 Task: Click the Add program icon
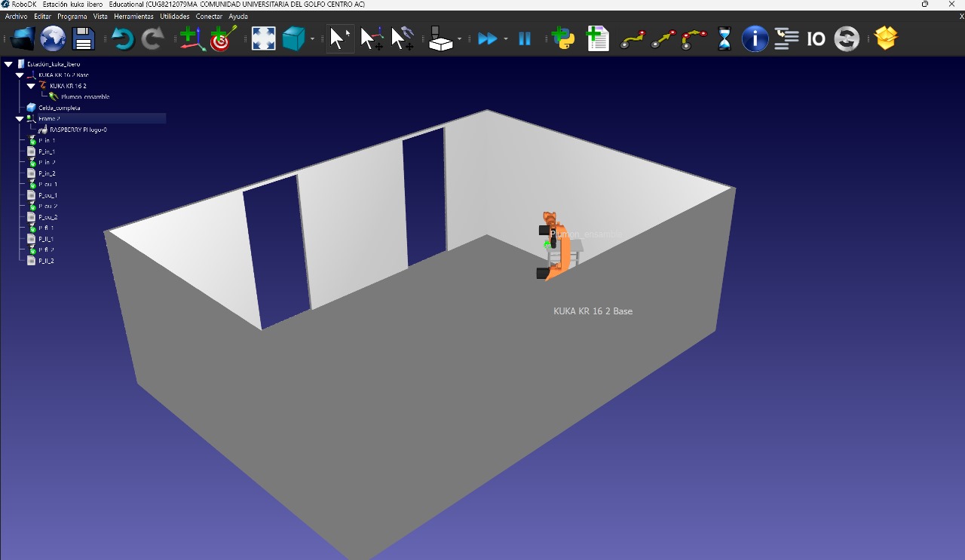coord(597,38)
